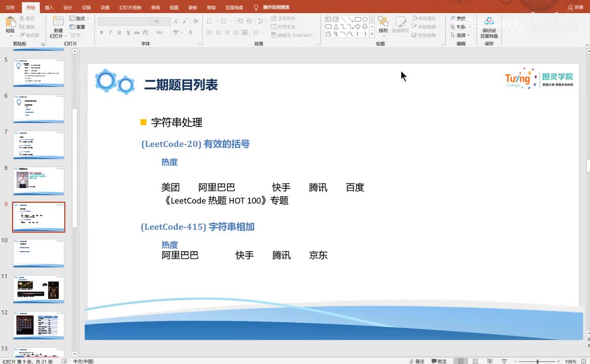Select the triangle shape in shapes gallery
Viewport: 590px width, 364px height.
click(x=335, y=27)
